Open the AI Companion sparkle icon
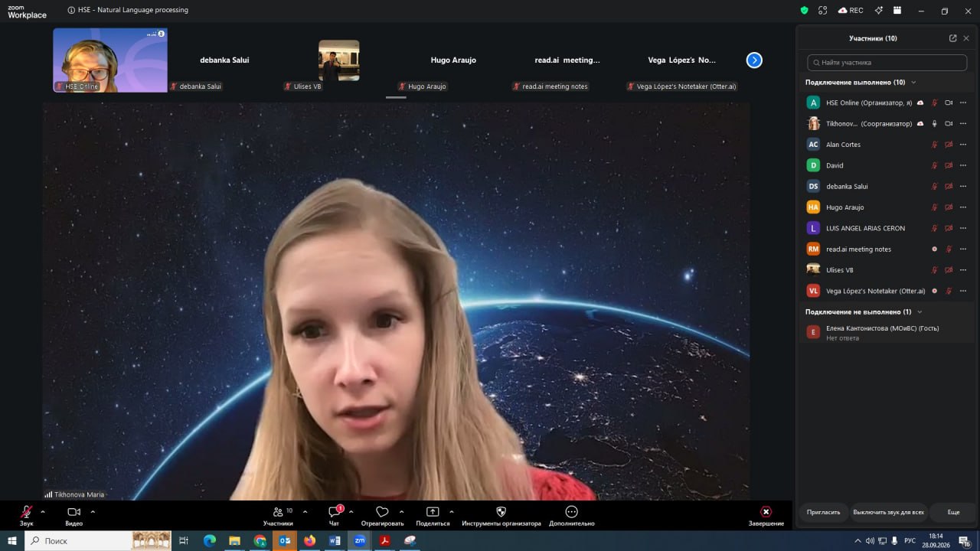The width and height of the screenshot is (980, 551). [x=878, y=11]
